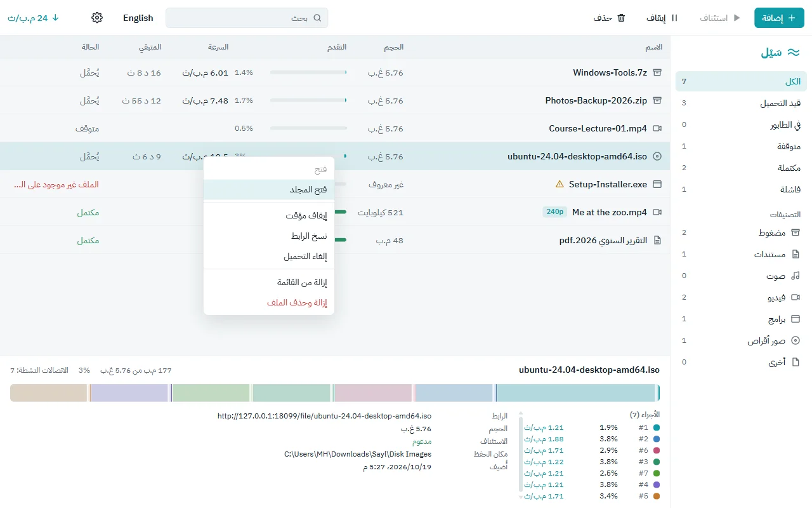Sort by التقدم column header
Image resolution: width=812 pixels, height=508 pixels.
point(336,47)
